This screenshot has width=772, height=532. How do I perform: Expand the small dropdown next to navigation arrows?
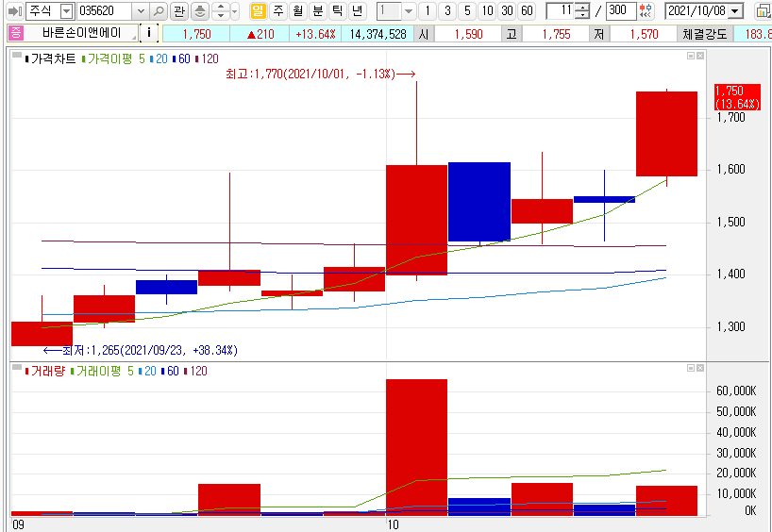[234, 10]
